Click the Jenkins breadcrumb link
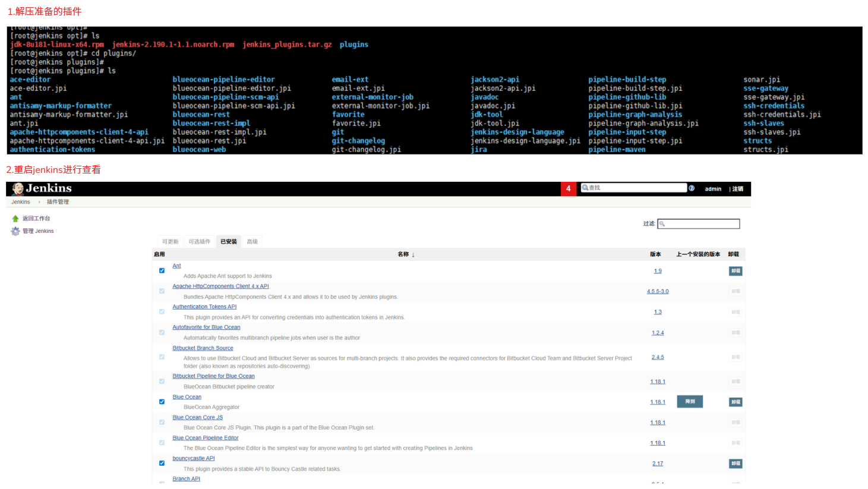The image size is (868, 489). [x=21, y=202]
